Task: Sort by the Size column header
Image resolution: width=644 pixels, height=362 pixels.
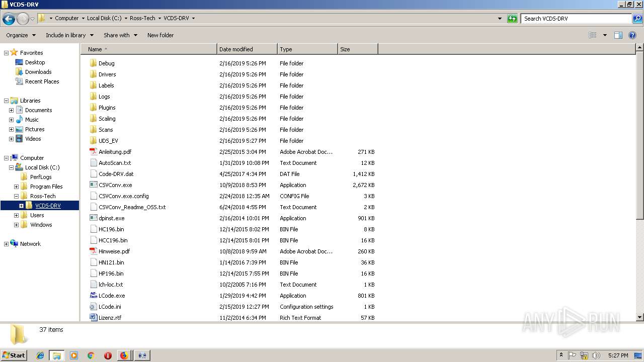Action: [x=358, y=49]
